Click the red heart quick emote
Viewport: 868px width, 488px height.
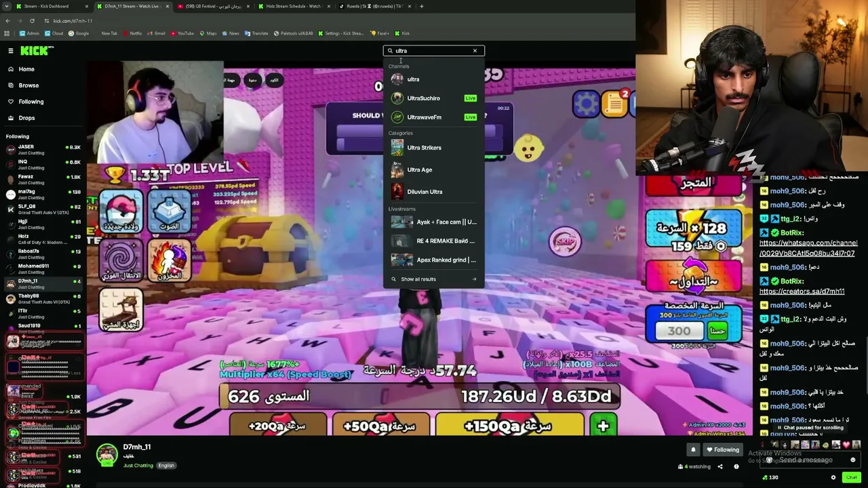coord(846,445)
